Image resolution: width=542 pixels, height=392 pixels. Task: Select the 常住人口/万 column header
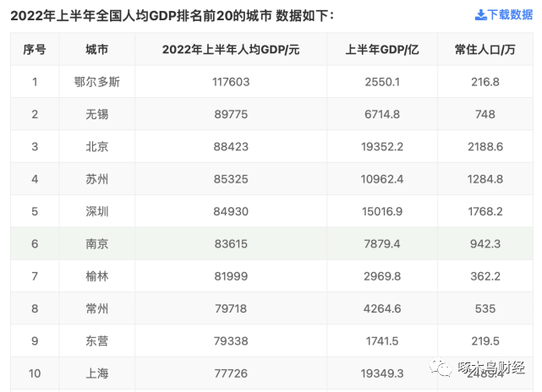(485, 50)
